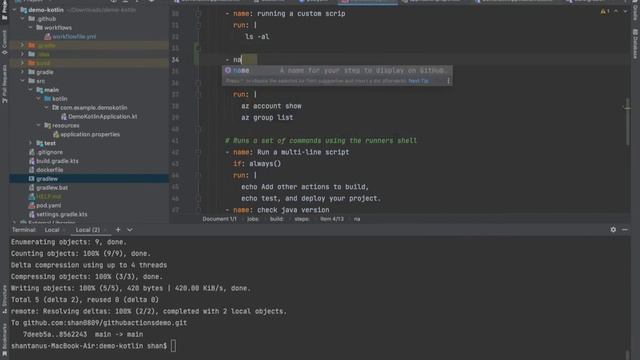Open the completion popup three-dots menu
640x360 pixels.
tap(448, 81)
